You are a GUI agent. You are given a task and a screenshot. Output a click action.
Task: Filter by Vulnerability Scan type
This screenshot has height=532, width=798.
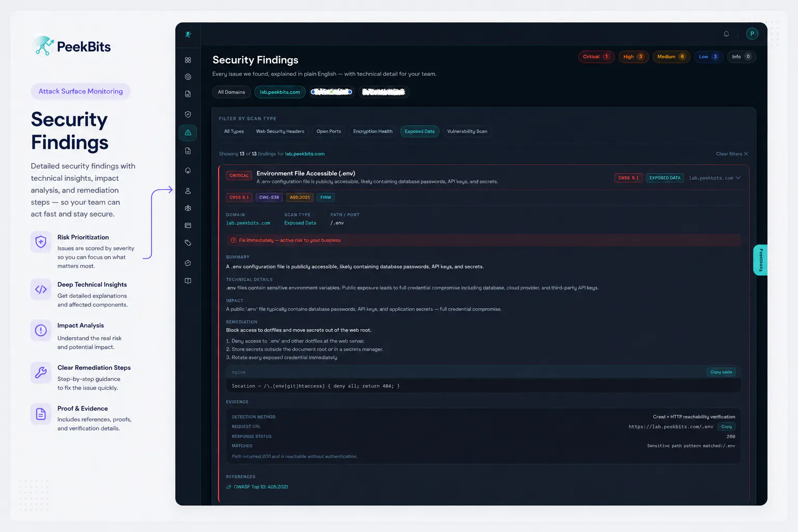(x=467, y=131)
